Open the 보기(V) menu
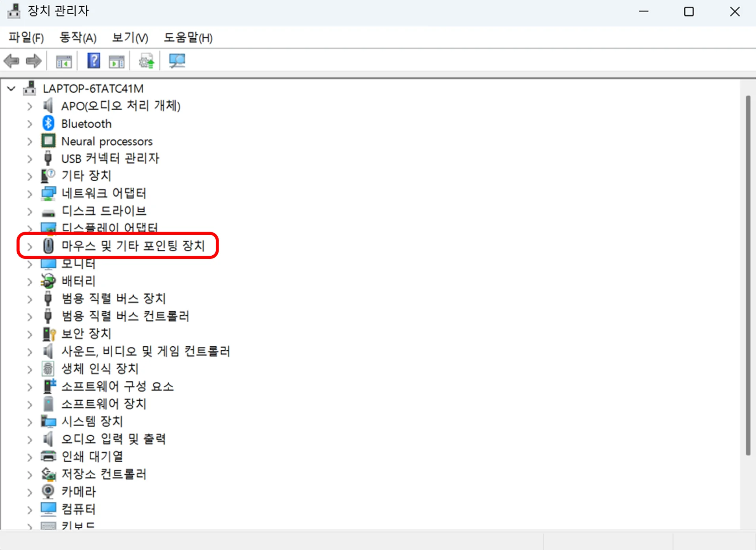 coord(130,37)
